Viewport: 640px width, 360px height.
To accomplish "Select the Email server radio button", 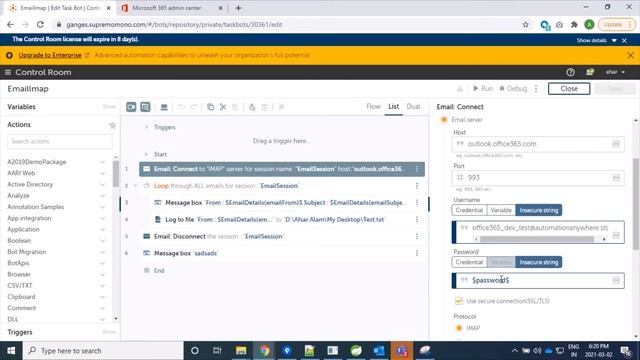I will [x=444, y=120].
